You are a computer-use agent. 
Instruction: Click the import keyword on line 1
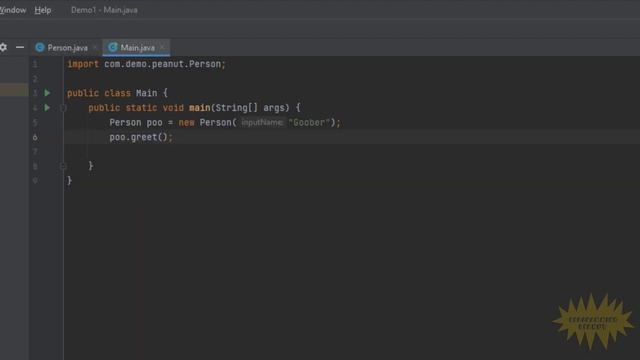point(83,64)
